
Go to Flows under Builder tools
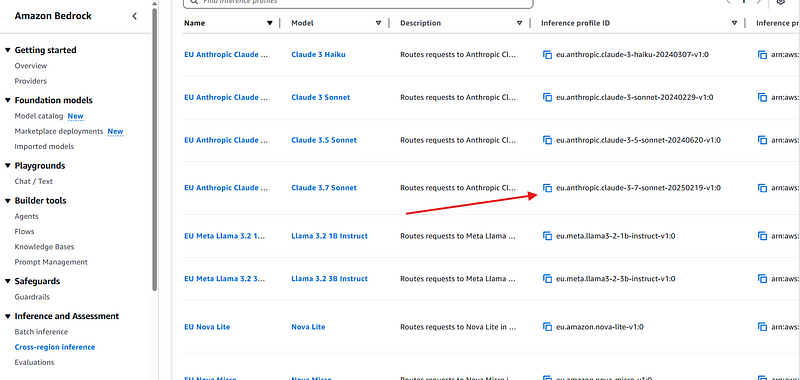(24, 232)
